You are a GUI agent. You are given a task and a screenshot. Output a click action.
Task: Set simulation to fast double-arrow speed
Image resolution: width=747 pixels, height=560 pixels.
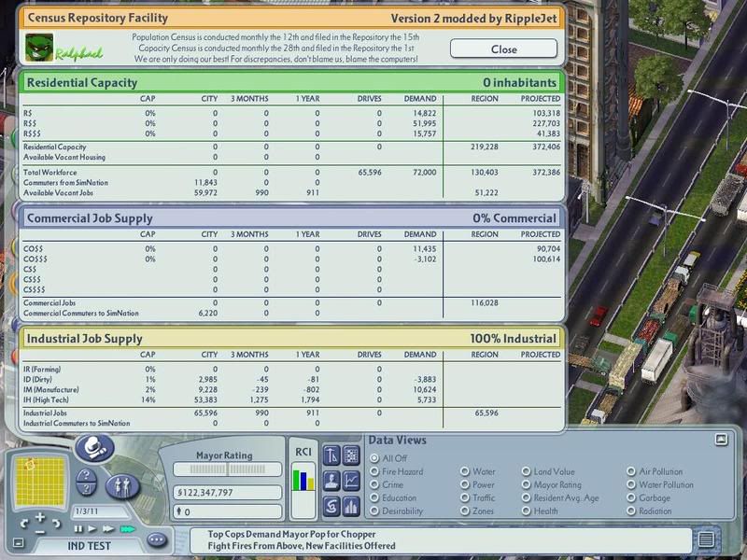pyautogui.click(x=108, y=529)
